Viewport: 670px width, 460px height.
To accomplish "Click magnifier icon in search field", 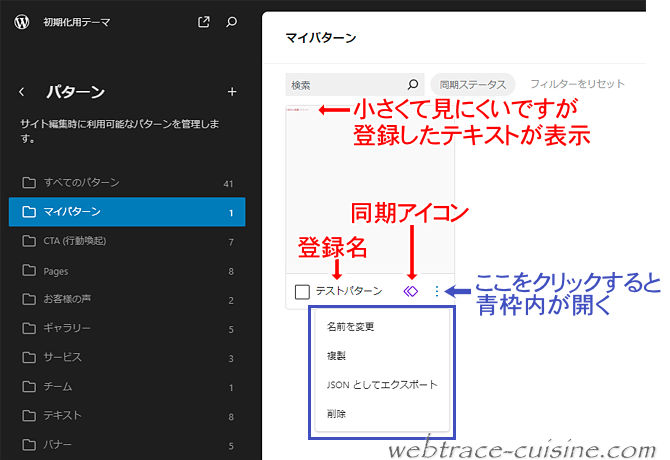I will click(x=412, y=85).
